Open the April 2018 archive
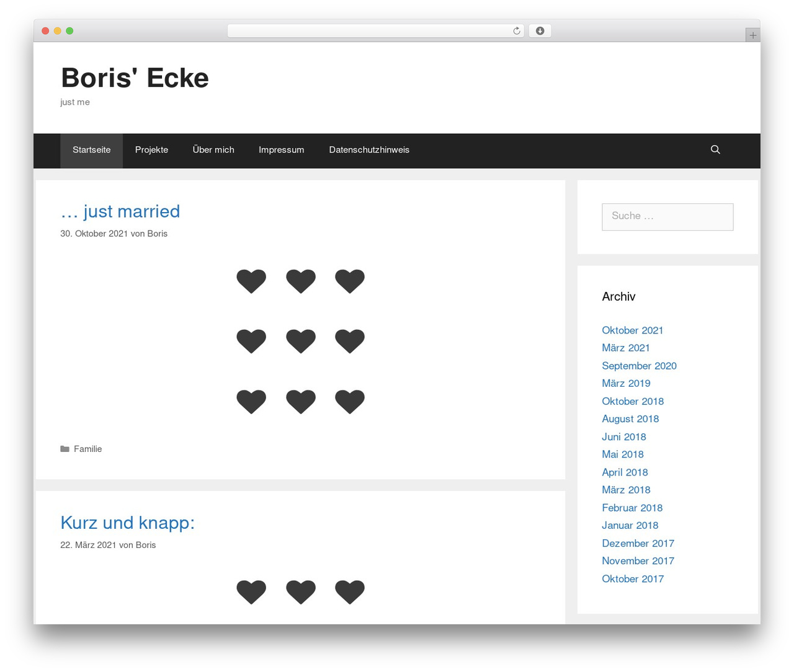Screen dimensions: 794x672 (x=625, y=472)
